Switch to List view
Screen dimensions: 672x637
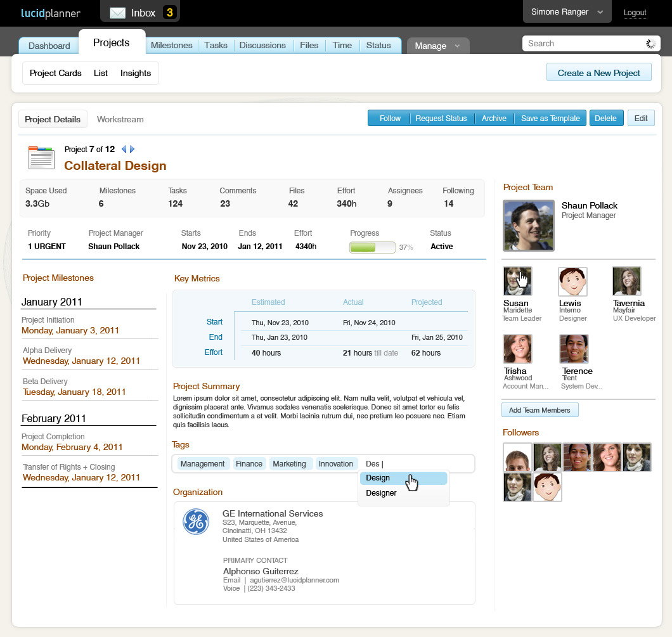(x=101, y=73)
